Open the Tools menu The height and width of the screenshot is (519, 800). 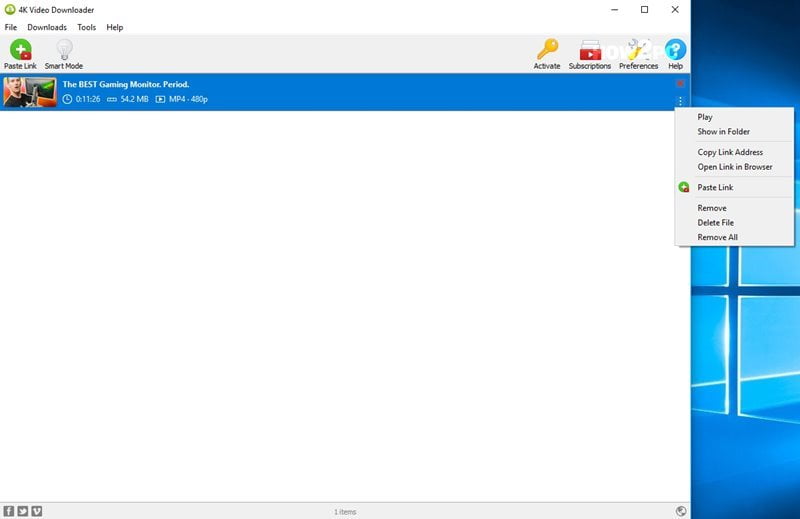click(x=87, y=27)
